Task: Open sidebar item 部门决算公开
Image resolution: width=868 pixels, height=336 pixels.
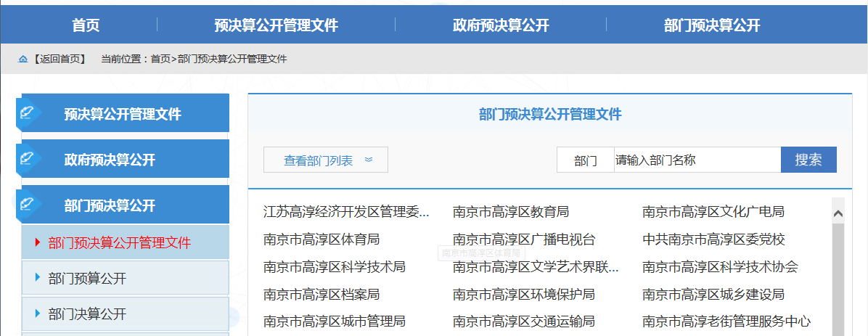Action: (x=125, y=314)
